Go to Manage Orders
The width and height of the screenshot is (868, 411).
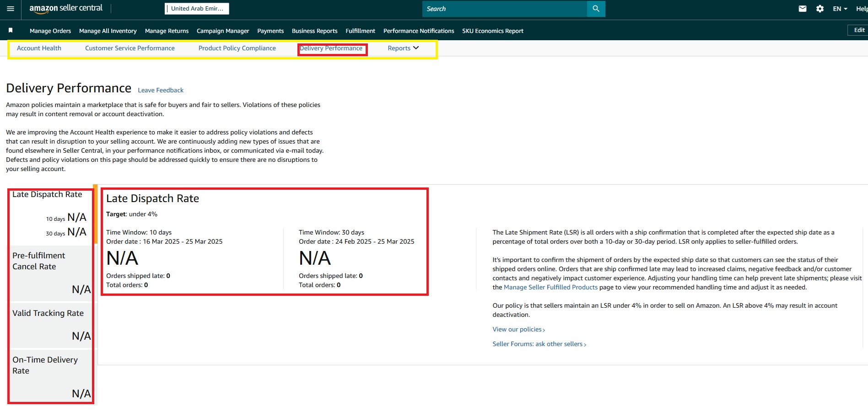click(x=50, y=31)
